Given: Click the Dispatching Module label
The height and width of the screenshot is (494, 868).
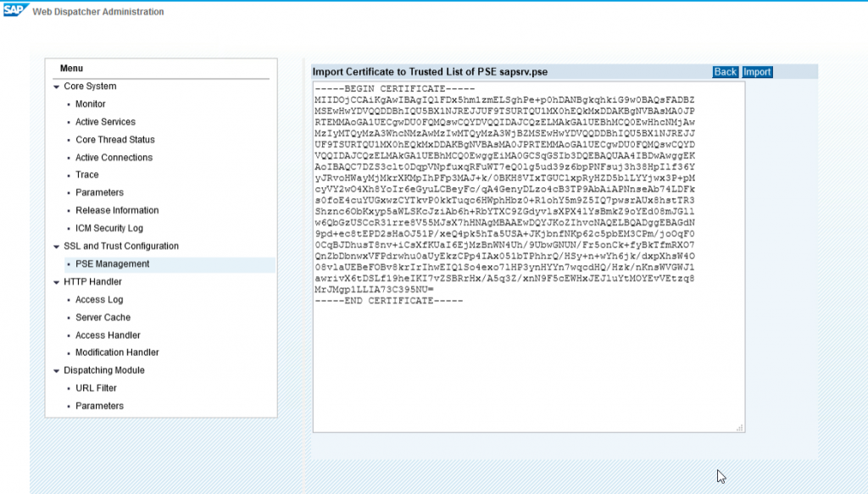Looking at the screenshot, I should [104, 370].
